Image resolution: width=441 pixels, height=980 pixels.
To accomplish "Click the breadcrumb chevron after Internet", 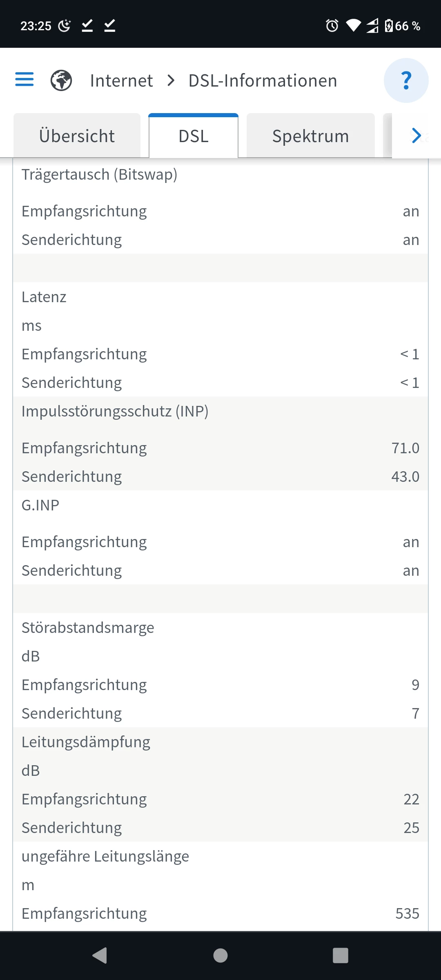I will click(x=171, y=80).
